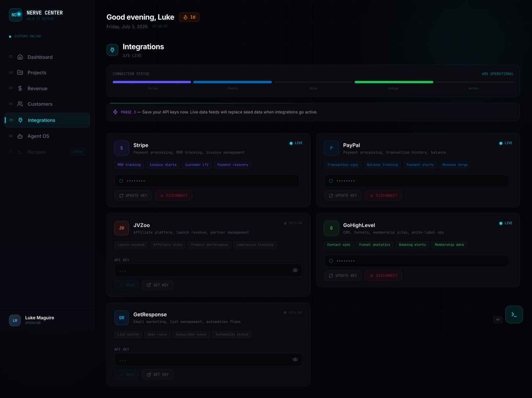Click the JVZoo JV logo tile
The width and height of the screenshot is (532, 398).
coord(122,228)
